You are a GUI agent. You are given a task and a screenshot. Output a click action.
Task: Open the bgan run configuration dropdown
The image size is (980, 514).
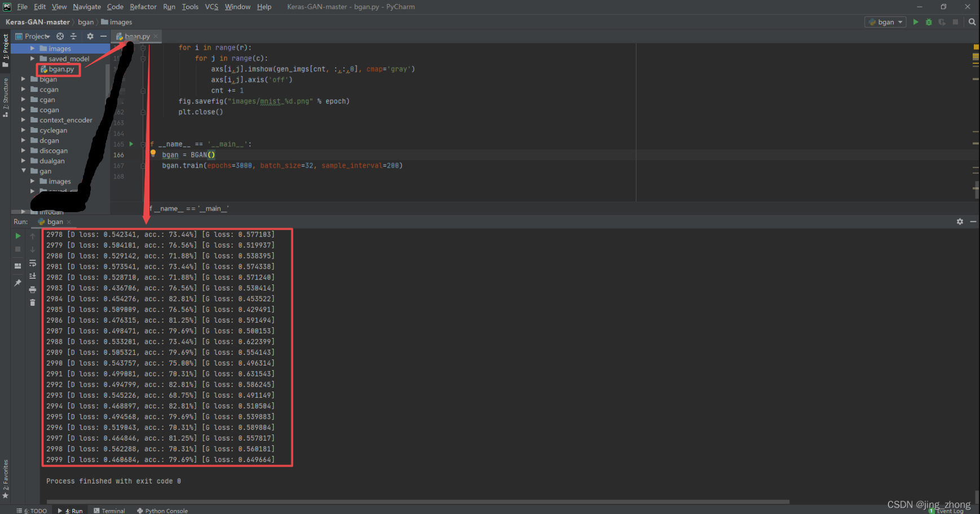coord(886,22)
